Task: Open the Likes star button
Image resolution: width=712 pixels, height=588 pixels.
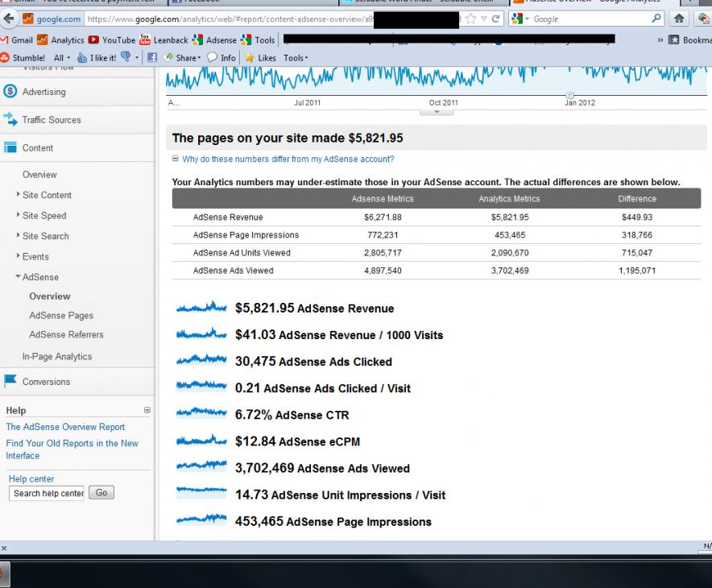Action: (x=260, y=58)
